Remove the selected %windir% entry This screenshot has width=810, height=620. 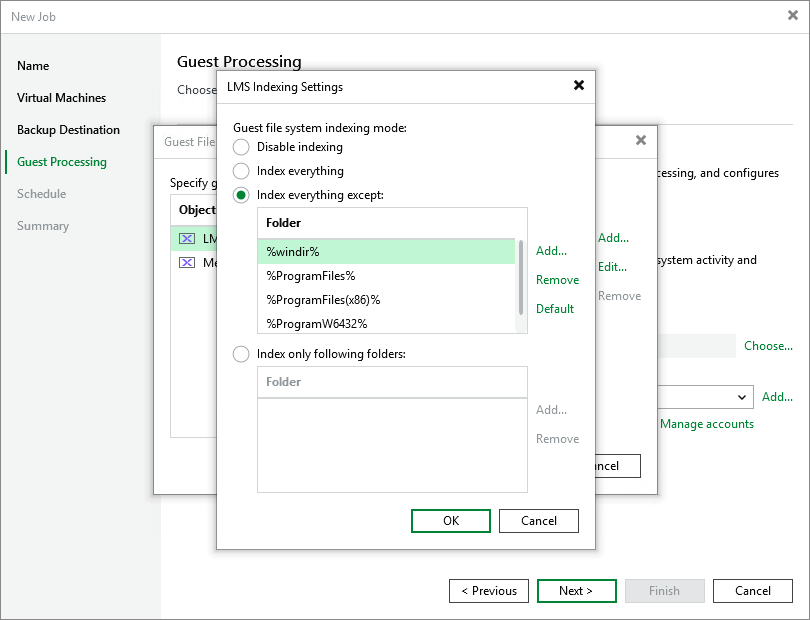pyautogui.click(x=557, y=280)
